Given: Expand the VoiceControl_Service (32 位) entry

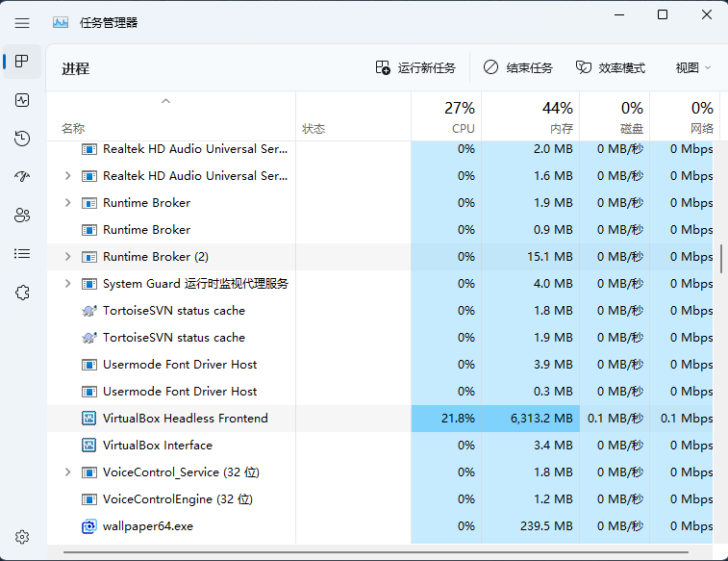Looking at the screenshot, I should [67, 472].
